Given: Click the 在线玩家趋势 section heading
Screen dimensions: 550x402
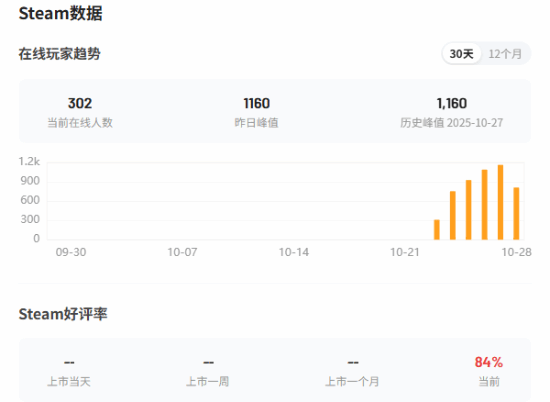Looking at the screenshot, I should point(60,54).
